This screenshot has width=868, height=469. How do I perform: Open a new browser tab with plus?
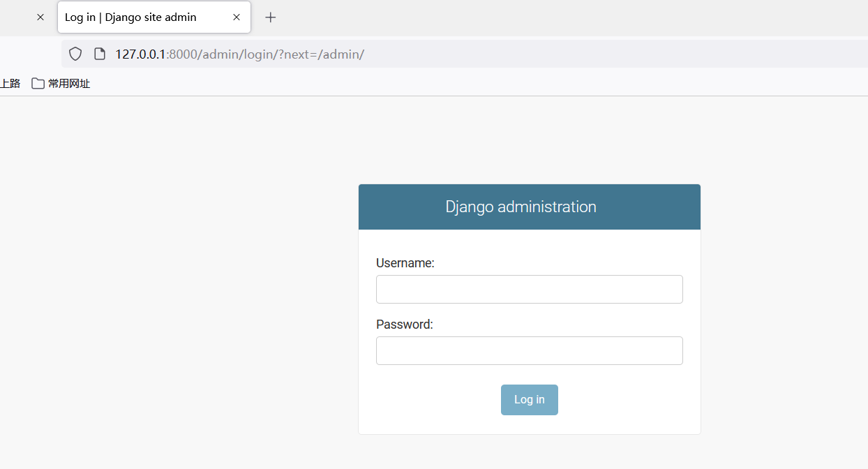(271, 17)
